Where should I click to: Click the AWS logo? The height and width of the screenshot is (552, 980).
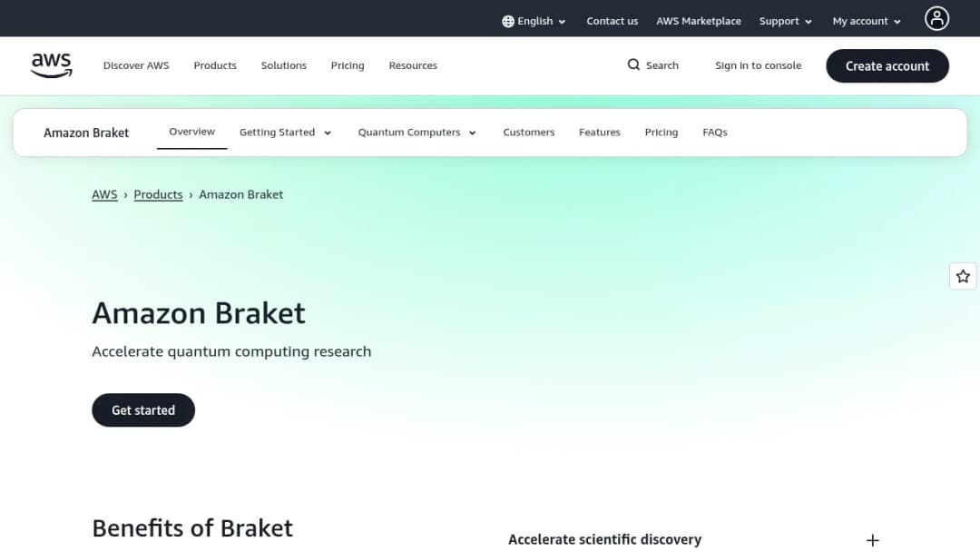click(51, 65)
